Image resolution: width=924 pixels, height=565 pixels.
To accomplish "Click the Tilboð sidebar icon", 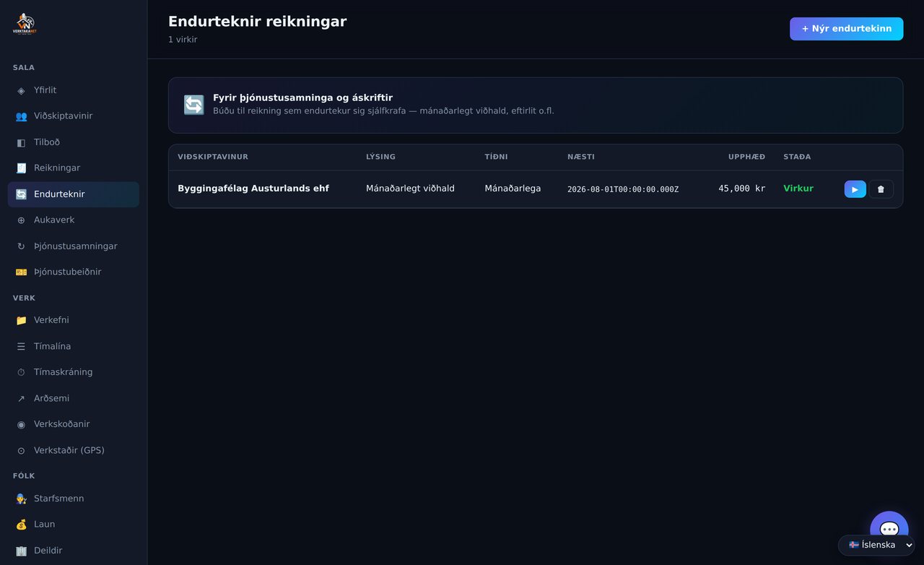I will click(x=21, y=142).
